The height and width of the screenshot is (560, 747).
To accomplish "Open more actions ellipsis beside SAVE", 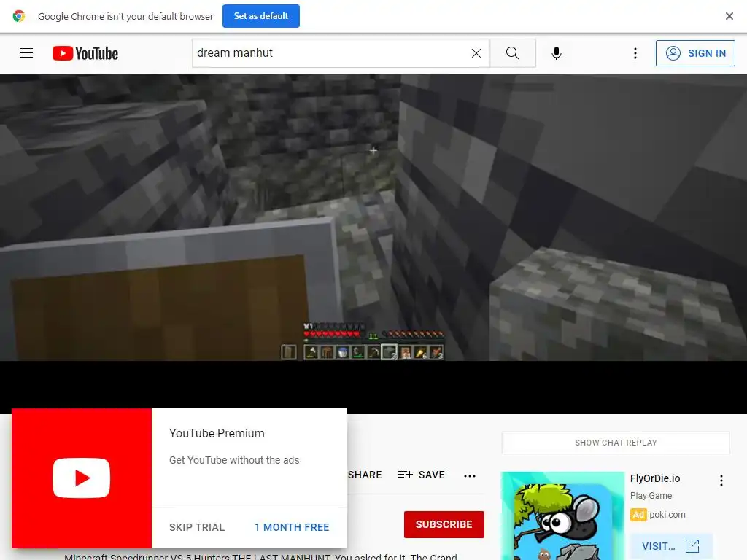I will [470, 475].
